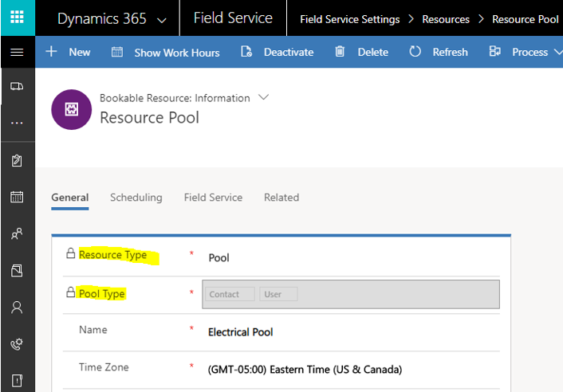
Task: Select the Contact pool type option
Action: point(229,294)
